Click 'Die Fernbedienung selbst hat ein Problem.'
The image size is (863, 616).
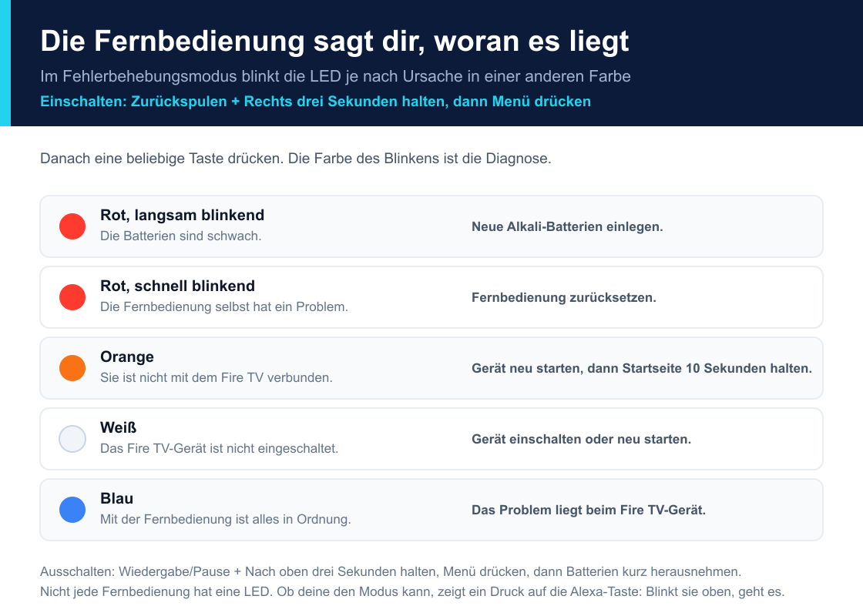tap(224, 307)
